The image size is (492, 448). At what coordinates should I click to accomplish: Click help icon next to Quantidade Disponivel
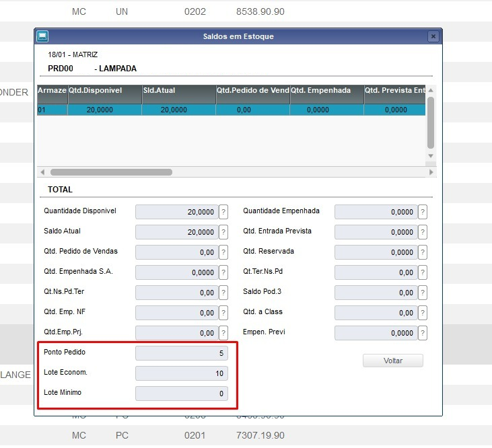[x=223, y=212]
